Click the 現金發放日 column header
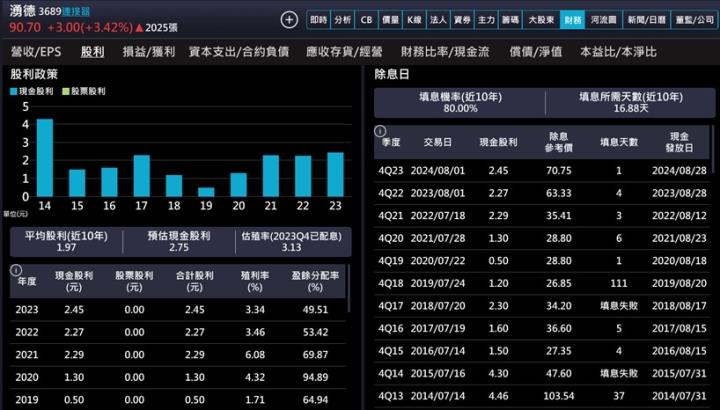 point(679,142)
